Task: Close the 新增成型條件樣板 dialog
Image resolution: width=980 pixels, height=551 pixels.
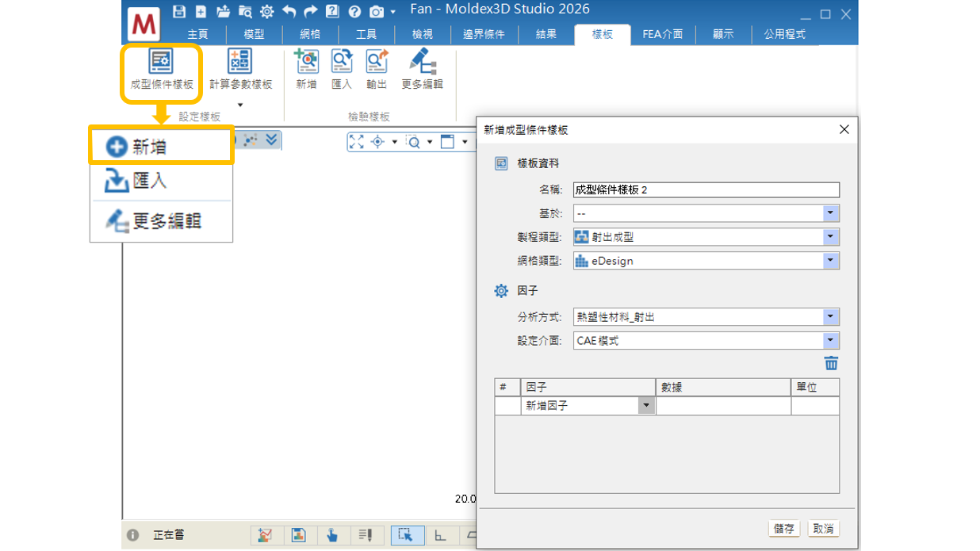Action: point(844,129)
